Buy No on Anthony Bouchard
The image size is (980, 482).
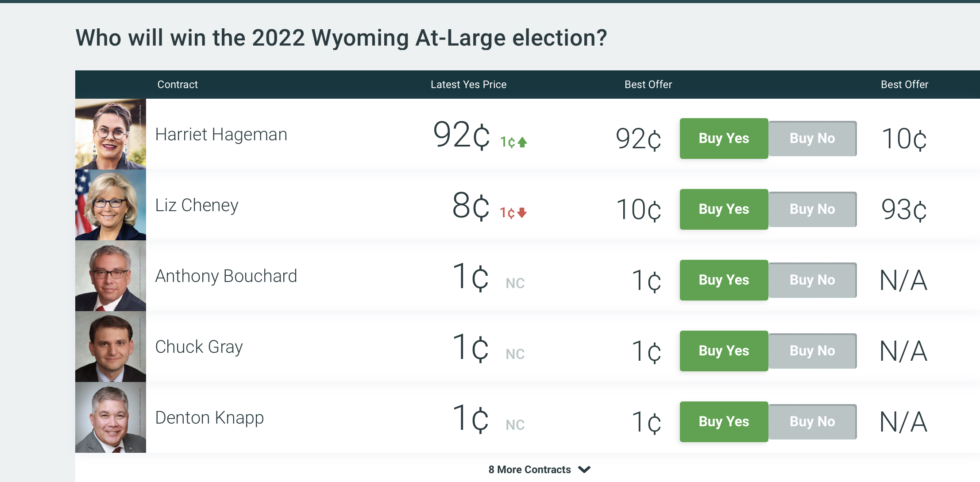tap(812, 280)
